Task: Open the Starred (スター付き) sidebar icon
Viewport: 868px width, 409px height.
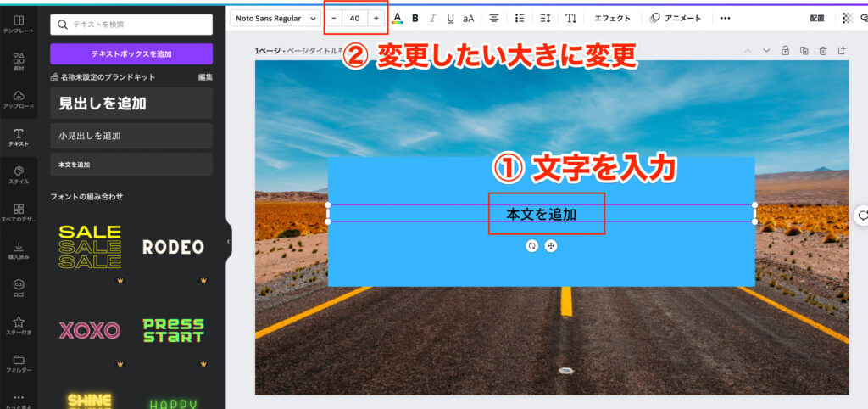Action: click(x=19, y=326)
